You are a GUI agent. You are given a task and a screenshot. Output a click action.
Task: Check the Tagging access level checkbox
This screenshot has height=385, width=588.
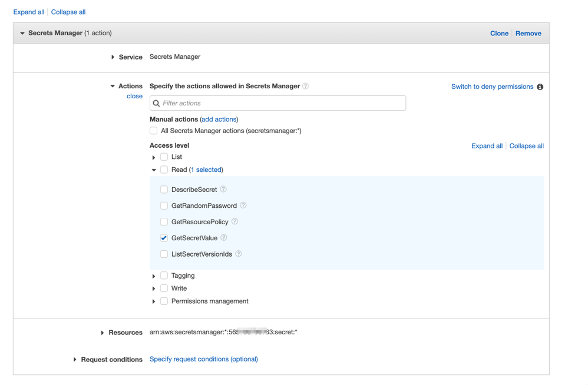tap(164, 276)
